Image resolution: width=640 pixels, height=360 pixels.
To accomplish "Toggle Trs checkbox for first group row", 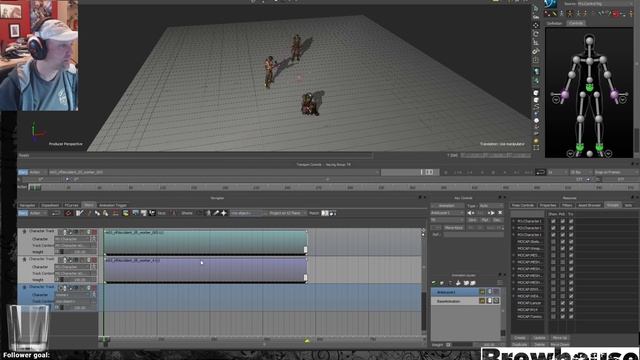I will point(571,221).
